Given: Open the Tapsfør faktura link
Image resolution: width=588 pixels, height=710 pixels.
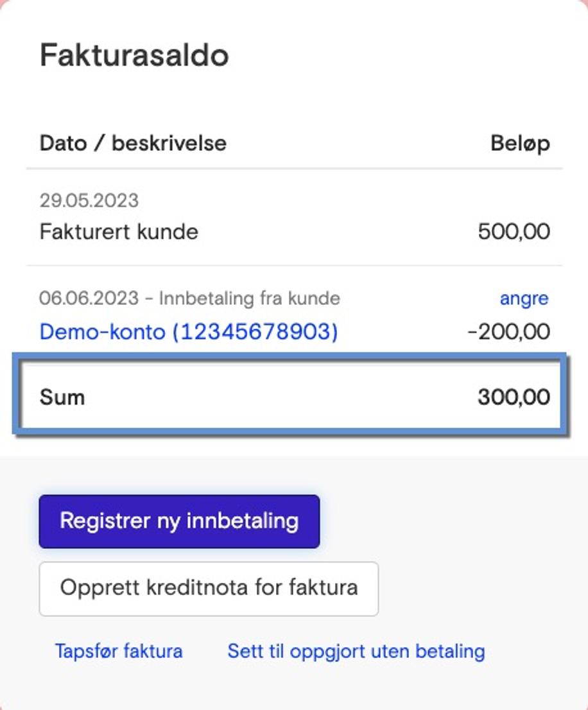Looking at the screenshot, I should [x=118, y=651].
